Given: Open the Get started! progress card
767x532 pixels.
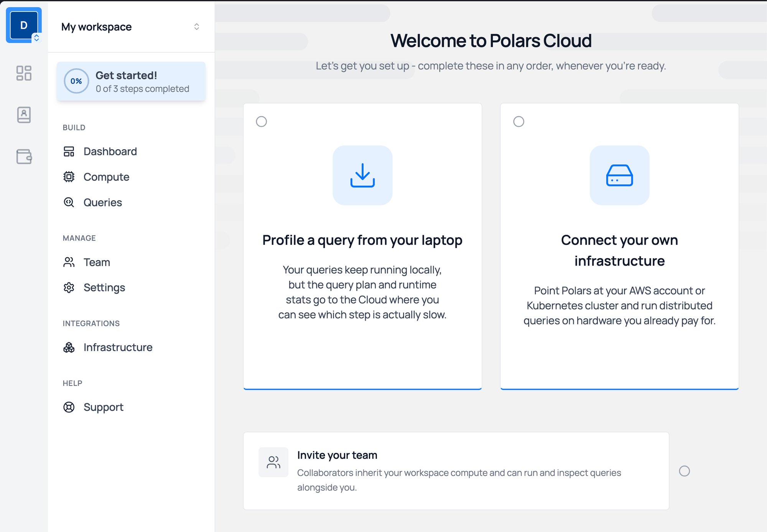Looking at the screenshot, I should [x=131, y=81].
